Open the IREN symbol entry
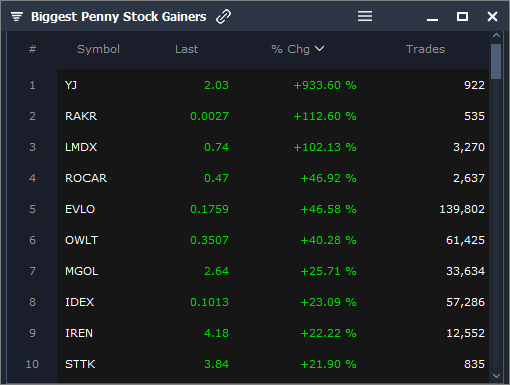 79,333
